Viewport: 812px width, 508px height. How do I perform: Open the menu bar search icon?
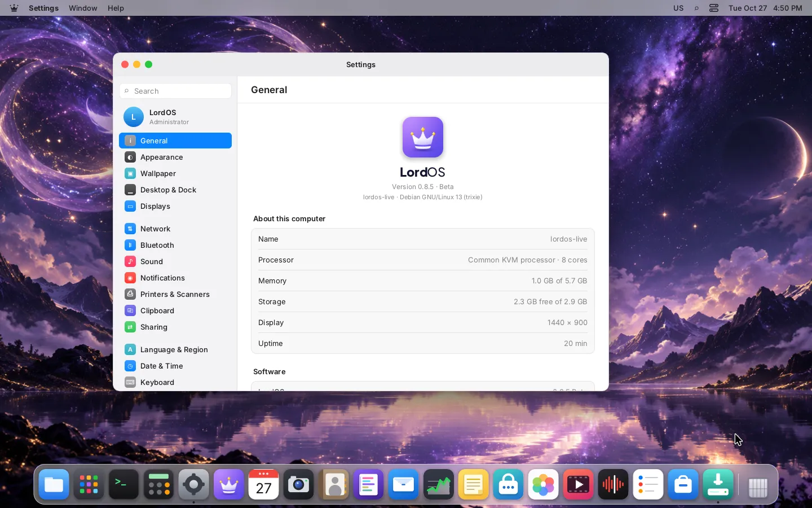(x=696, y=8)
